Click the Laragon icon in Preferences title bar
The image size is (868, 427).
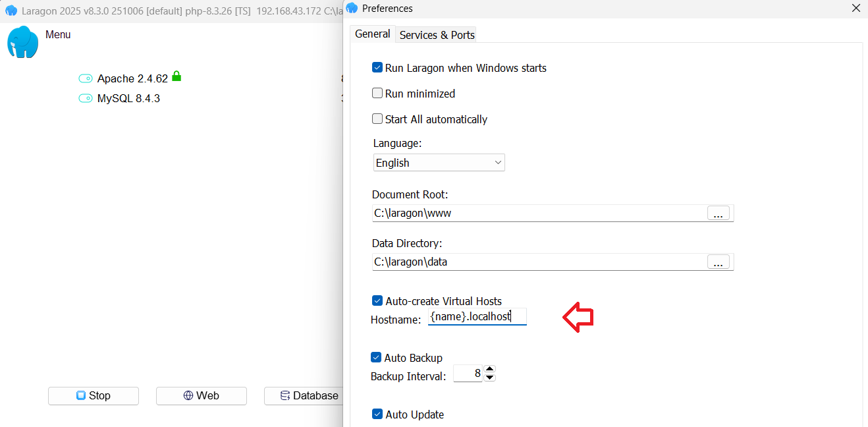(352, 9)
